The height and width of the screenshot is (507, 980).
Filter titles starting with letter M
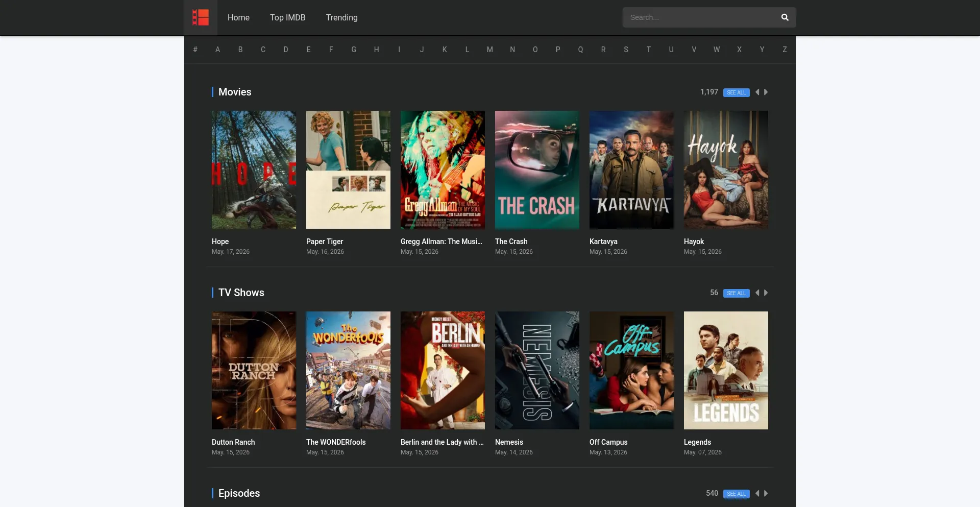[x=490, y=50]
